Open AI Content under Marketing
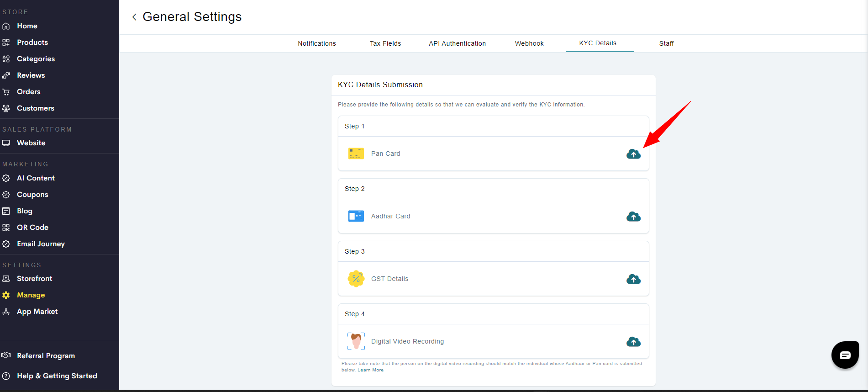 click(36, 178)
